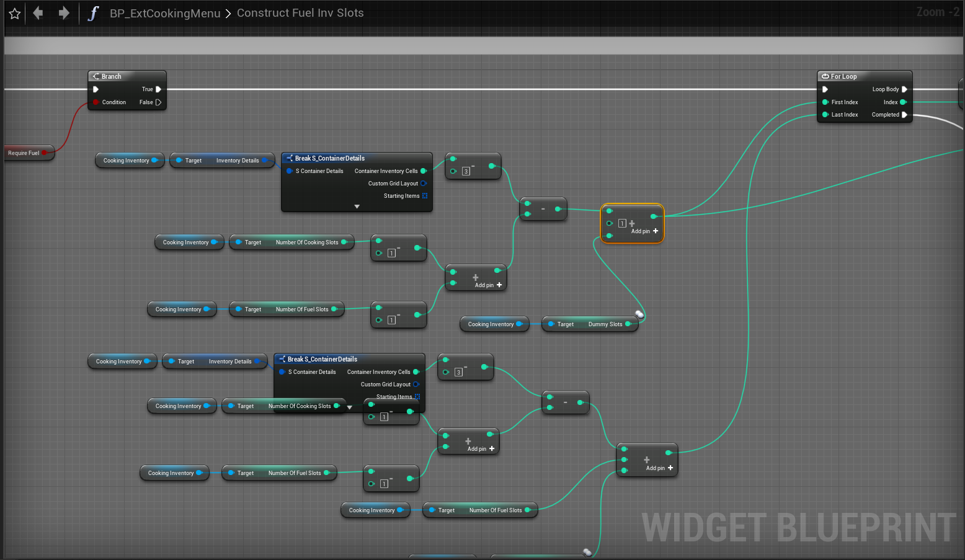Click the For Loop node header icon

[x=825, y=76]
